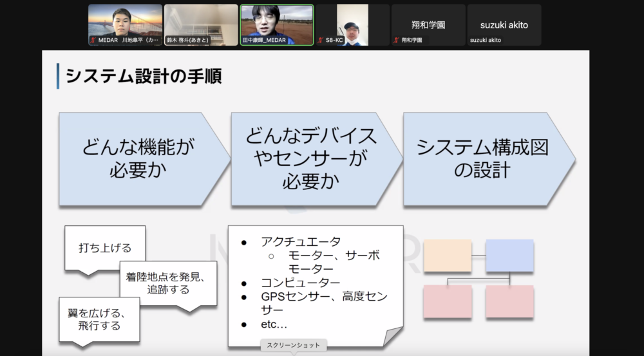The image size is (644, 356).
Task: Select 田中康暉_MEDAR active speaker video
Action: 277,24
